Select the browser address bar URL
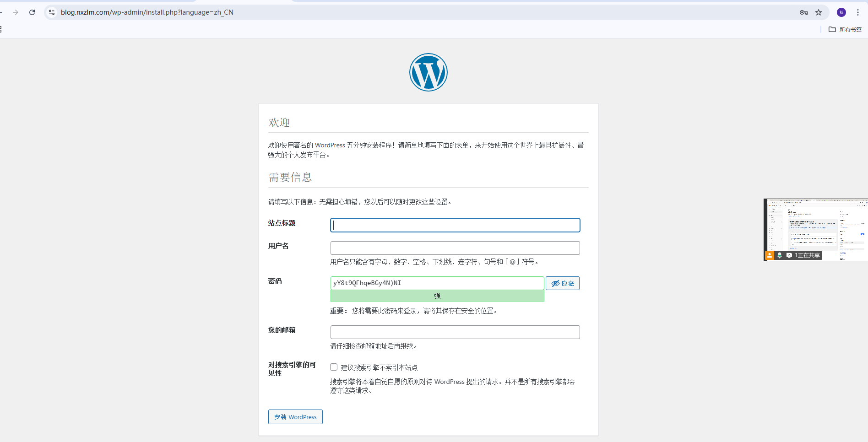Screen dimensions: 868x442 point(147,12)
